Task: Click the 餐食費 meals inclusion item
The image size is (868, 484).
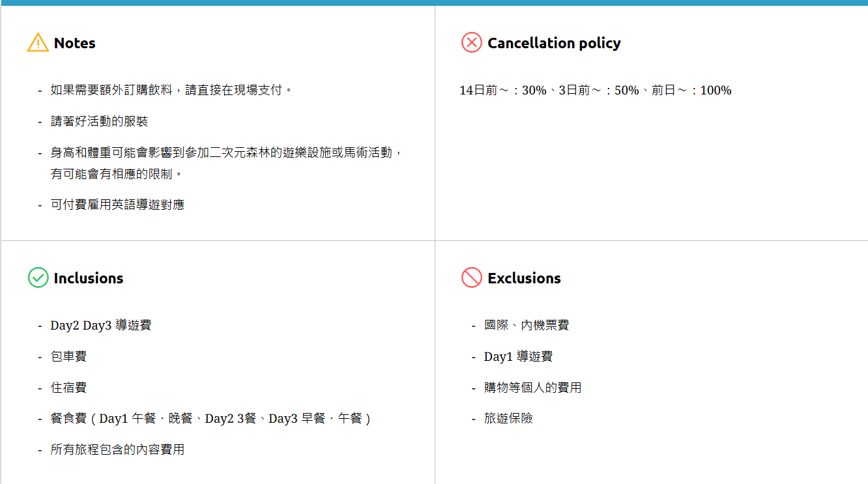Action: pos(210,418)
